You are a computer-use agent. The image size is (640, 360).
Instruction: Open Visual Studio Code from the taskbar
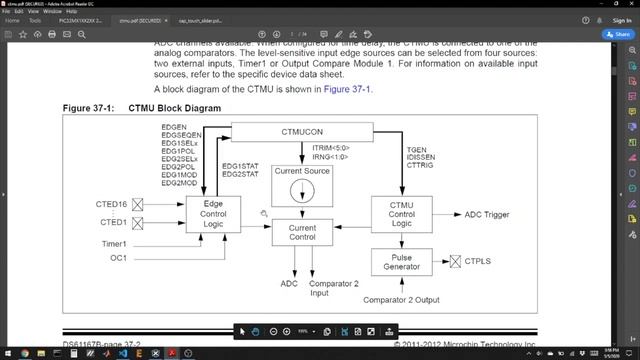click(x=123, y=353)
